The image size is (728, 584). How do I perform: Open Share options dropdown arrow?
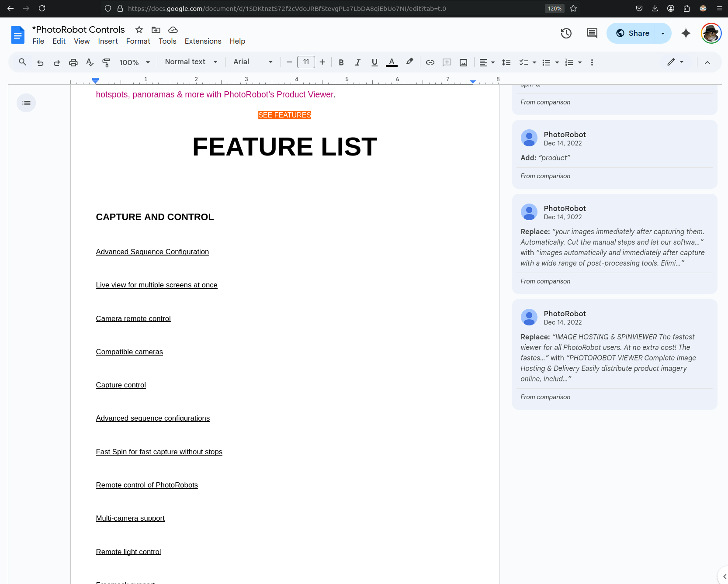point(663,33)
